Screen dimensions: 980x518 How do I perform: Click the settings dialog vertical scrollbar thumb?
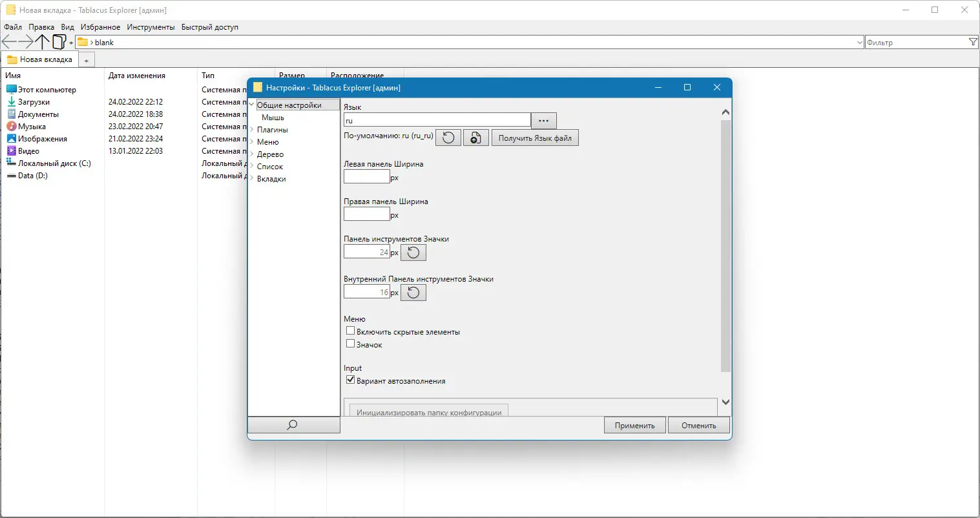point(725,245)
